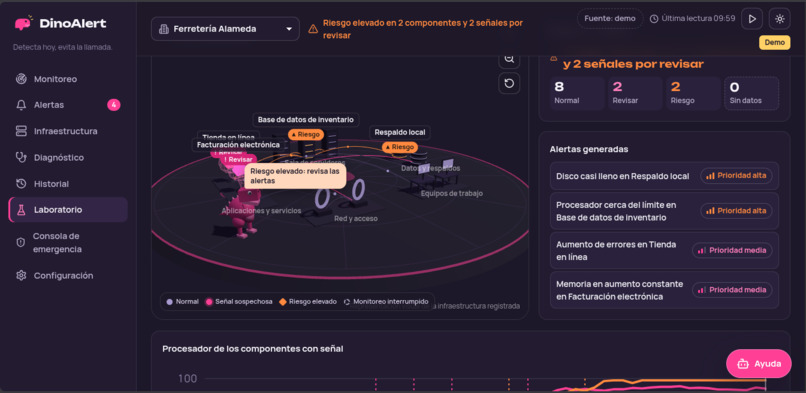Click the DinoAlert dinosaur logo icon

24,23
